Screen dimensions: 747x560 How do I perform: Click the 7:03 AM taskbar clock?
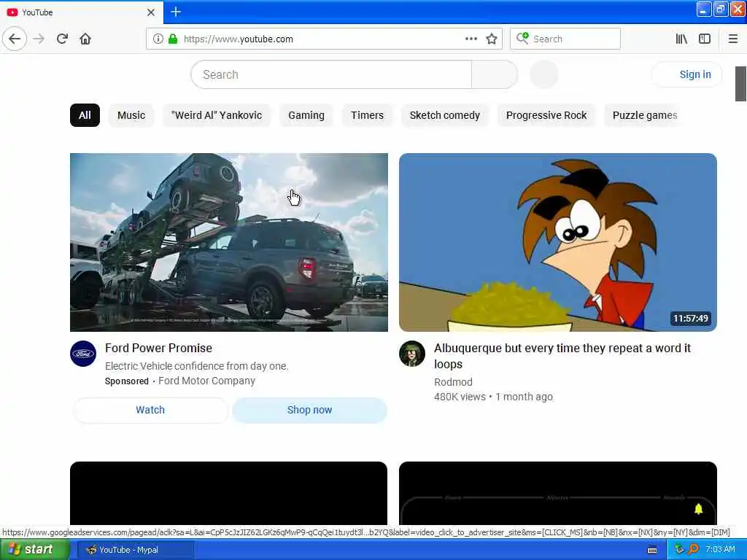click(x=720, y=550)
